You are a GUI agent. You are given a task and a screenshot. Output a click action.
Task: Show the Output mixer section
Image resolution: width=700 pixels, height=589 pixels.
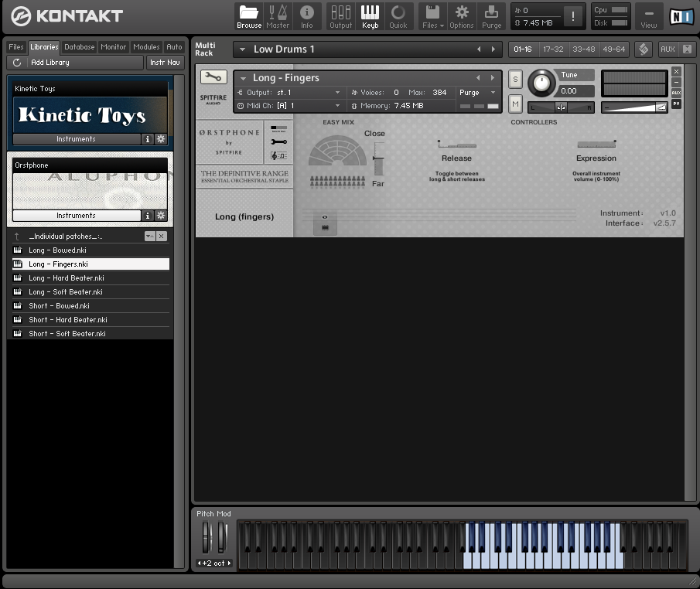(x=340, y=16)
